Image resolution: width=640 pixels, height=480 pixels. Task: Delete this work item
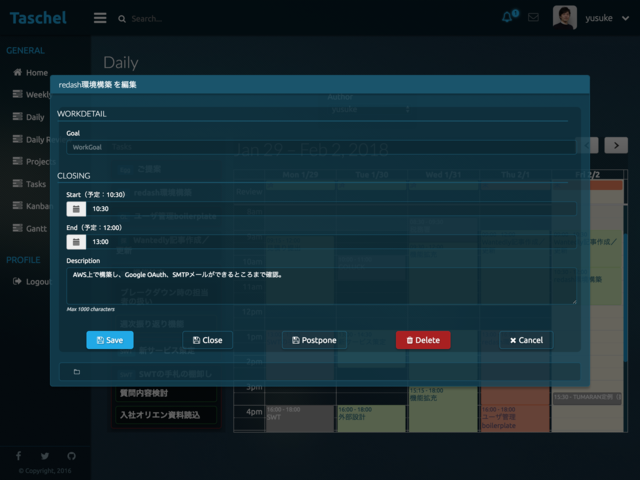click(x=422, y=340)
